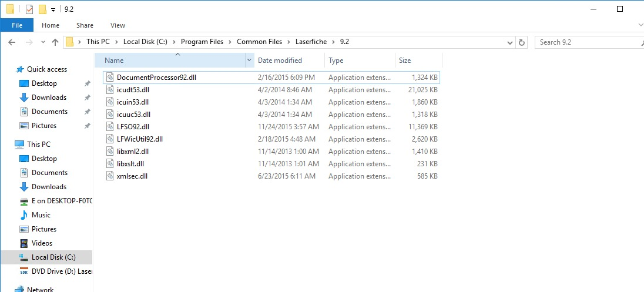Click the icuuc53.dll file icon
The width and height of the screenshot is (644, 292).
point(110,114)
